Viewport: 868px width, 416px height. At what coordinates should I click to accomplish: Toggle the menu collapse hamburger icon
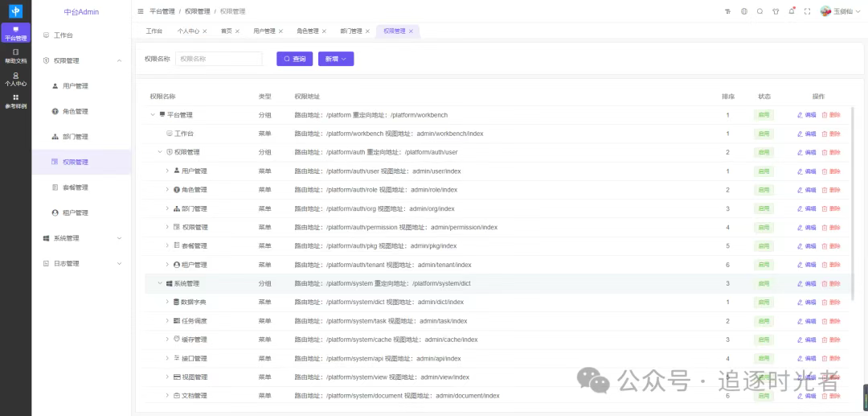tap(141, 11)
